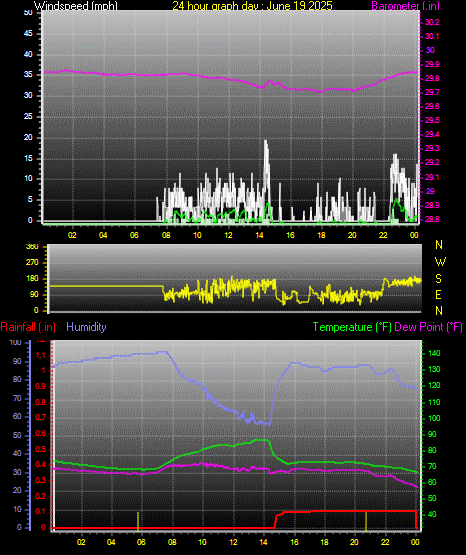Select the 'S' compass letter beside wind direction chart
The height and width of the screenshot is (555, 466).
click(x=438, y=279)
